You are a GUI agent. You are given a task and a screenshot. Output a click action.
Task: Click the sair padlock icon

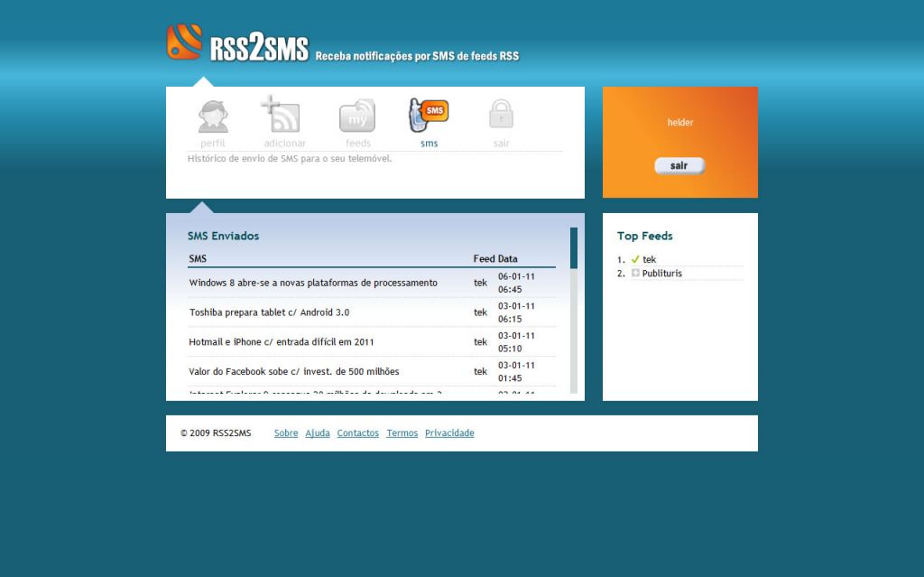click(x=501, y=115)
